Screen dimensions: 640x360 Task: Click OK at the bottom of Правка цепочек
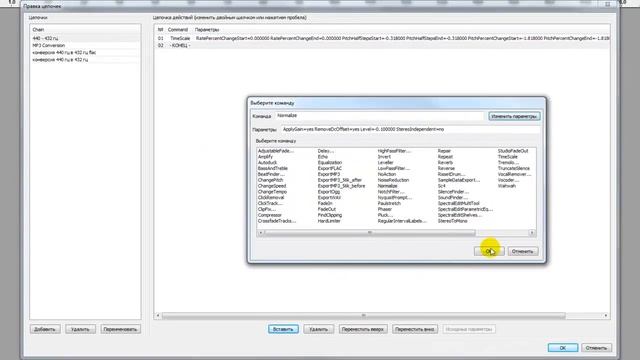coord(562,348)
